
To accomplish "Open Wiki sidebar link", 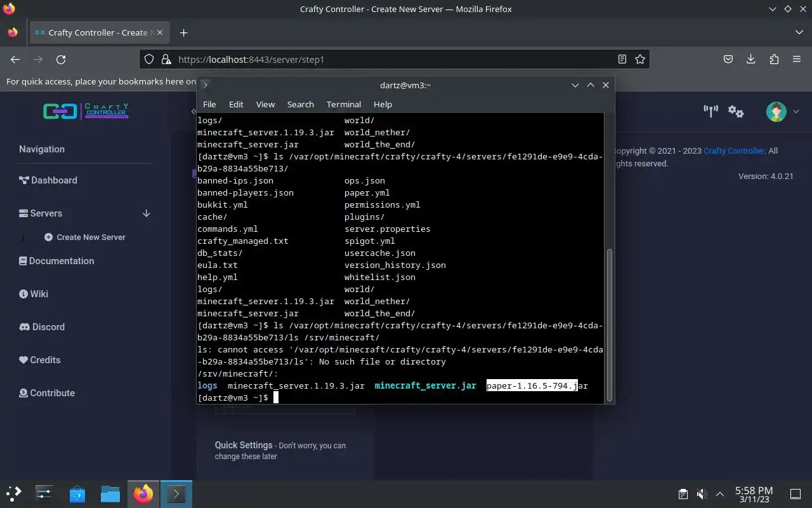I will click(34, 294).
